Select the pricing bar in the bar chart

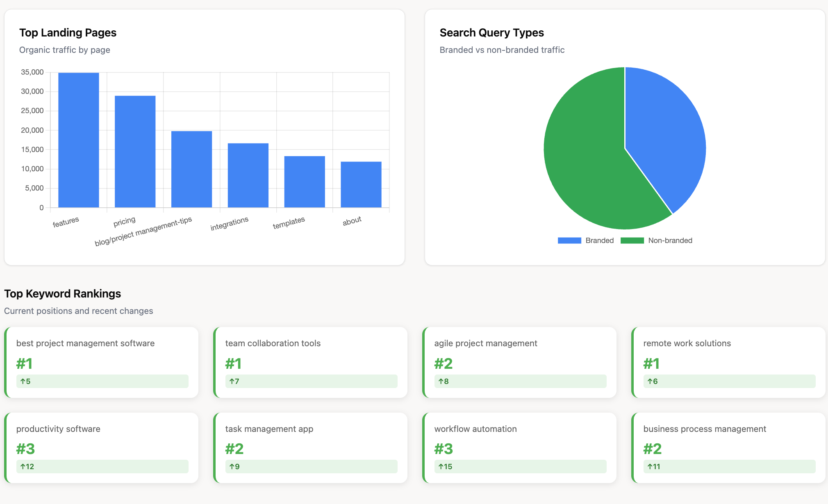coord(135,152)
